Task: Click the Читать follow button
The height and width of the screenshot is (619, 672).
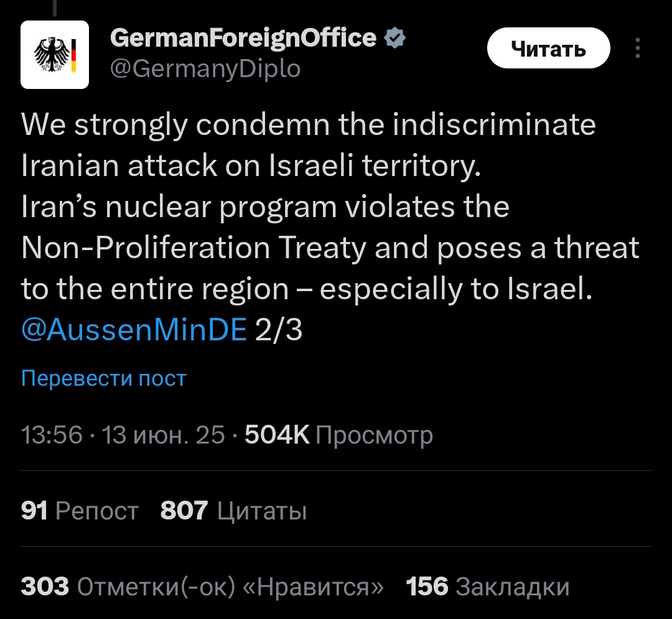Action: point(549,48)
